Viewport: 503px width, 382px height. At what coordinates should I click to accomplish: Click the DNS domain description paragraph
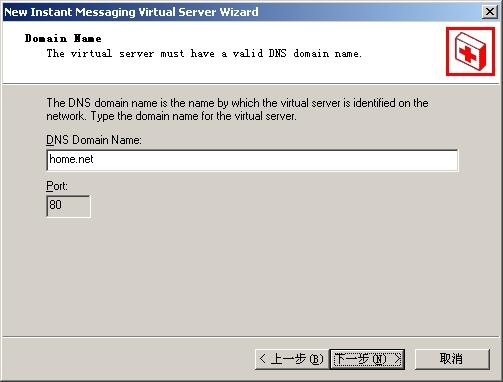click(237, 109)
